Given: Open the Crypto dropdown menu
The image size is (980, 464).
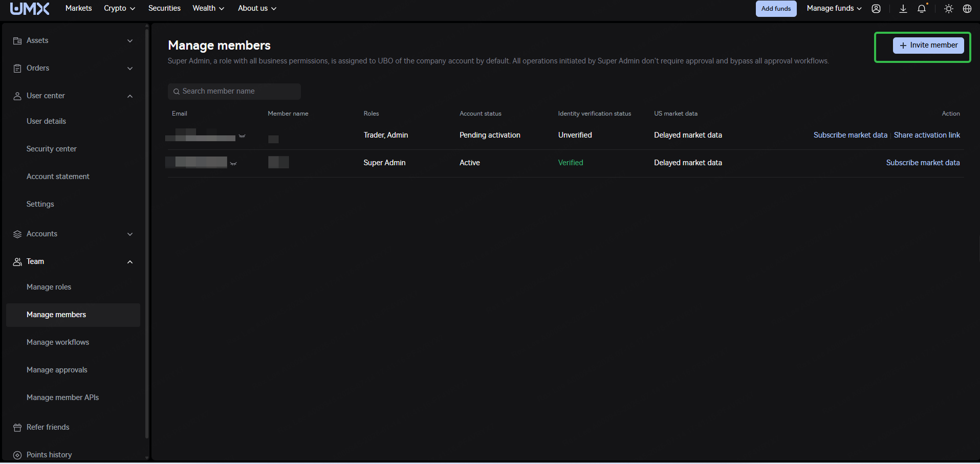Looking at the screenshot, I should [120, 8].
